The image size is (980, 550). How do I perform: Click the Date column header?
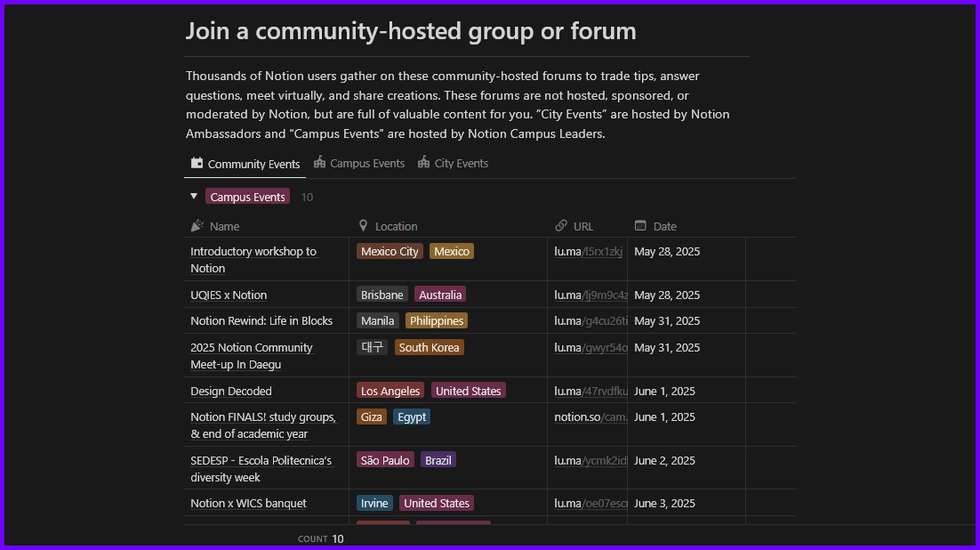pyautogui.click(x=664, y=226)
